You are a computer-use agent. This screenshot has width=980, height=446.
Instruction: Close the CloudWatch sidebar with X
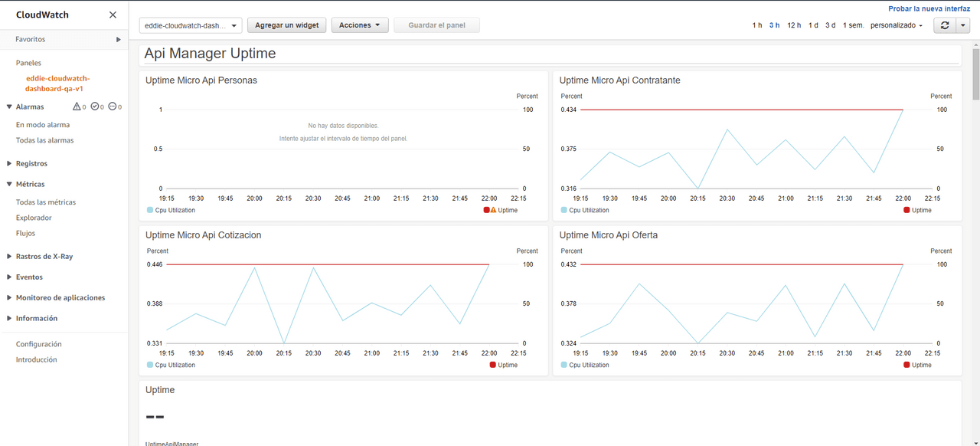pyautogui.click(x=113, y=15)
